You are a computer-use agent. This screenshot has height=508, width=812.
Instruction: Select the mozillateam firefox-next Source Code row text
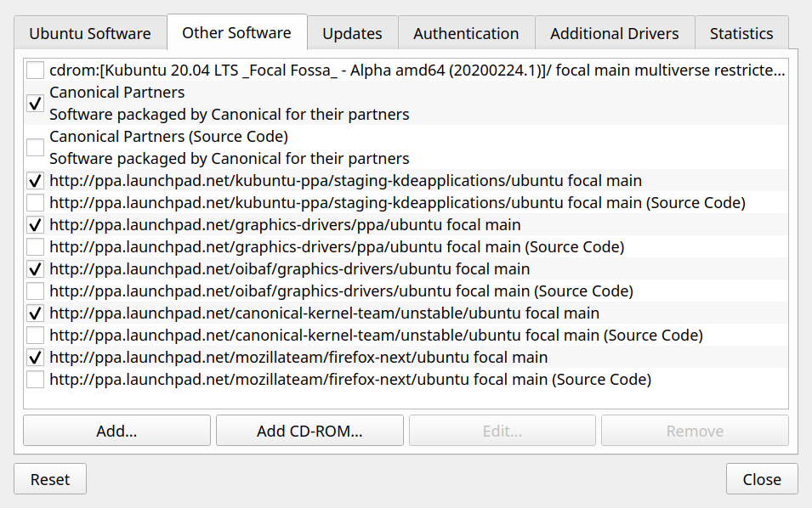[x=350, y=380]
